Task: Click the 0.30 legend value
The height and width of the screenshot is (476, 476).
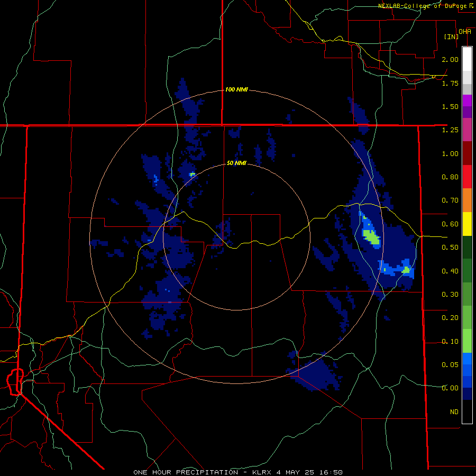Action: [450, 295]
